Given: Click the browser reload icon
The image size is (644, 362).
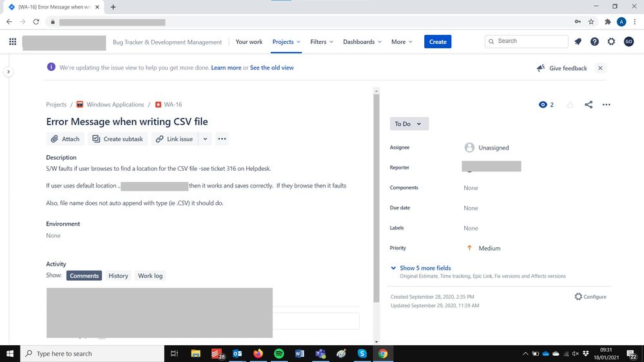Looking at the screenshot, I should pos(36,22).
